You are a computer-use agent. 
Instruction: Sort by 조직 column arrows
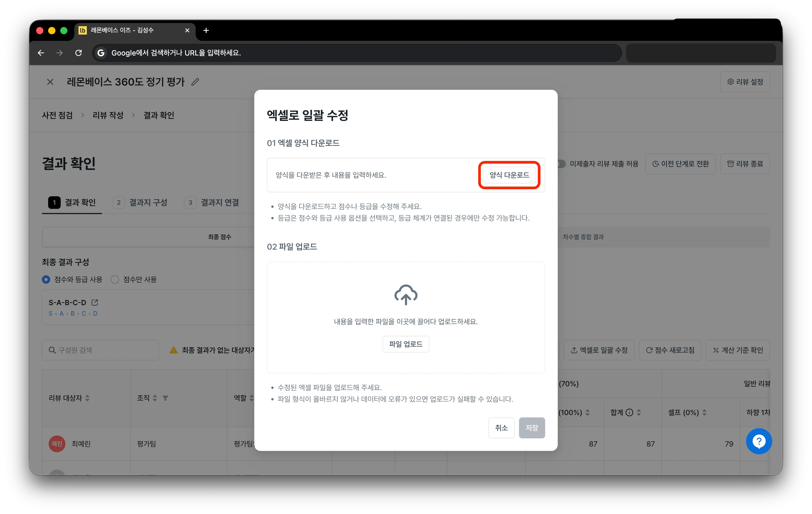[x=155, y=398]
